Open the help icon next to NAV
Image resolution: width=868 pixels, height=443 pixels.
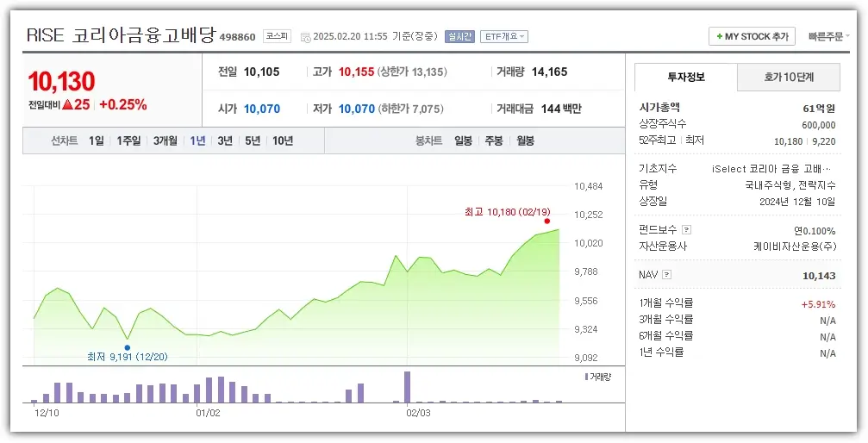[x=666, y=275]
